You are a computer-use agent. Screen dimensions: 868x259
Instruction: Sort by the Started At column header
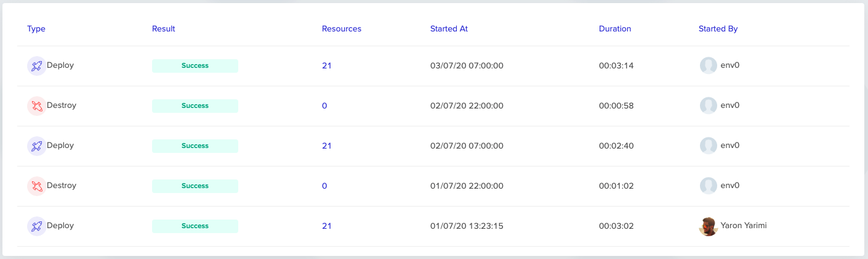(449, 29)
